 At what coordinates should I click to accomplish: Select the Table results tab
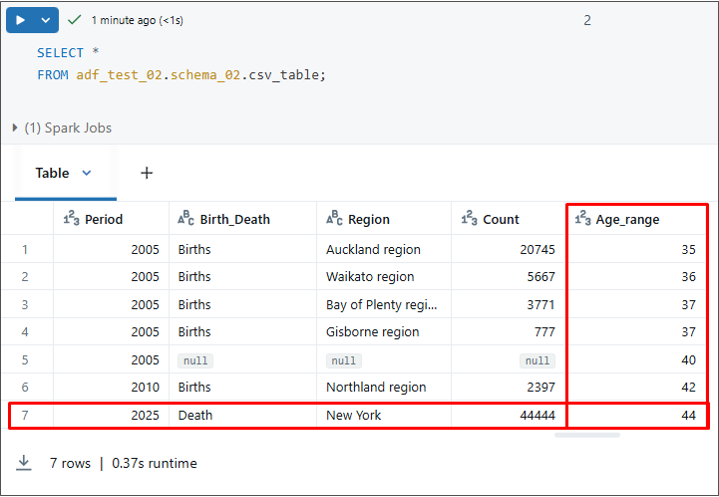pyautogui.click(x=52, y=173)
